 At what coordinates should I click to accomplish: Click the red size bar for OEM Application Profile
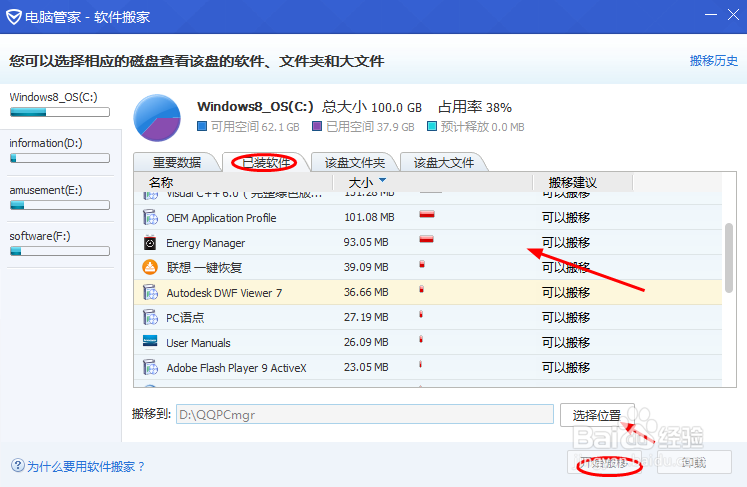(427, 214)
